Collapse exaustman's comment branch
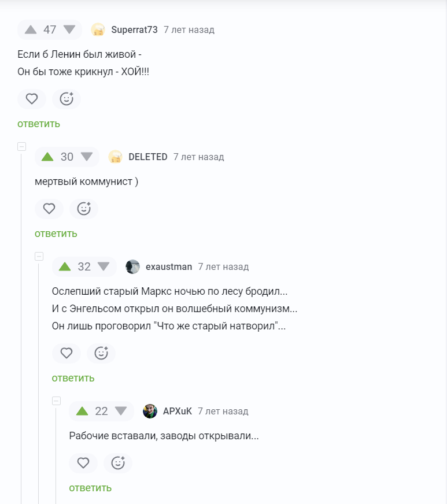 (39, 256)
